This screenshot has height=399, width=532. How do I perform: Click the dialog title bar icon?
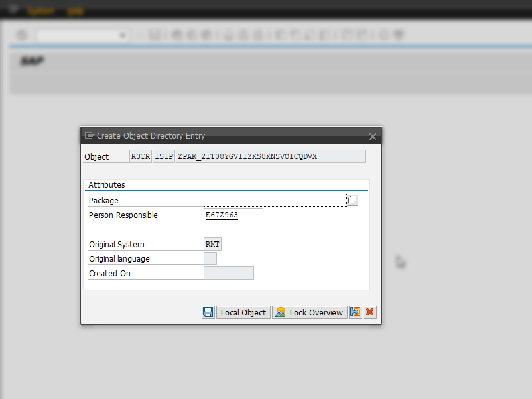click(90, 136)
